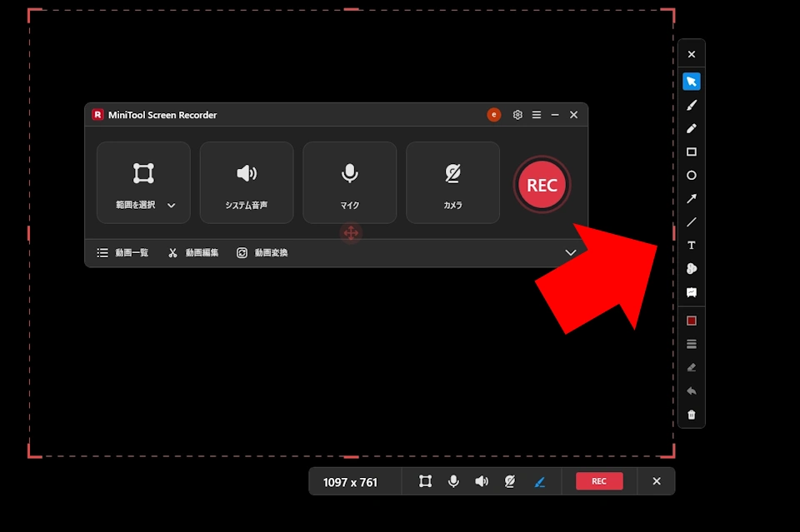Pick the red annotation color swatch
Image resolution: width=800 pixels, height=532 pixels.
pos(691,320)
